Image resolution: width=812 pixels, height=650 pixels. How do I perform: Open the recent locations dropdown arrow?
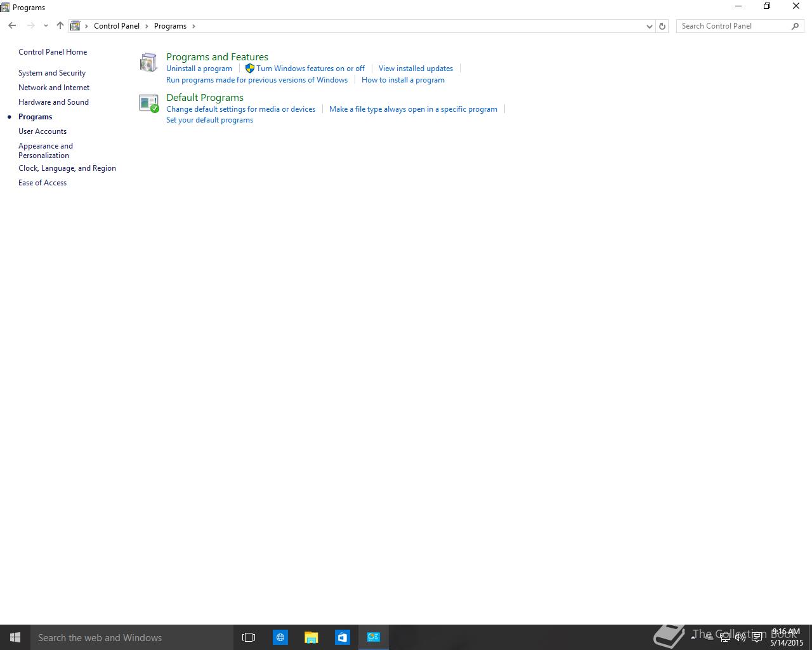tap(46, 26)
